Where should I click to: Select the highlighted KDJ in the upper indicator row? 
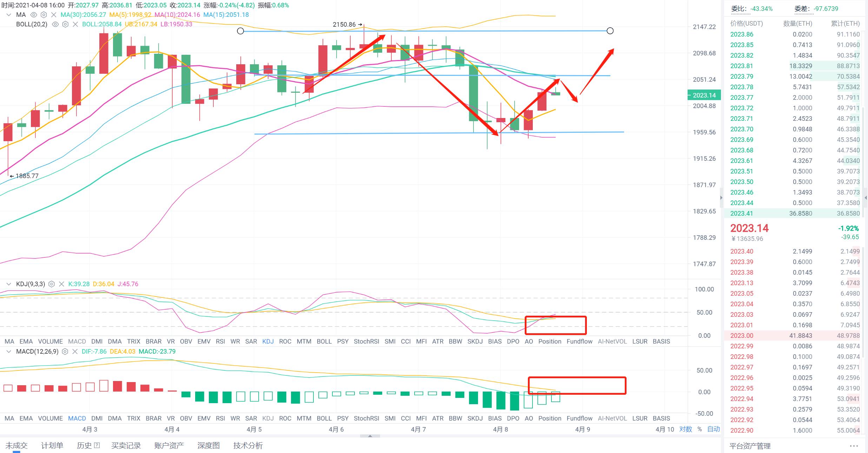[x=268, y=341]
